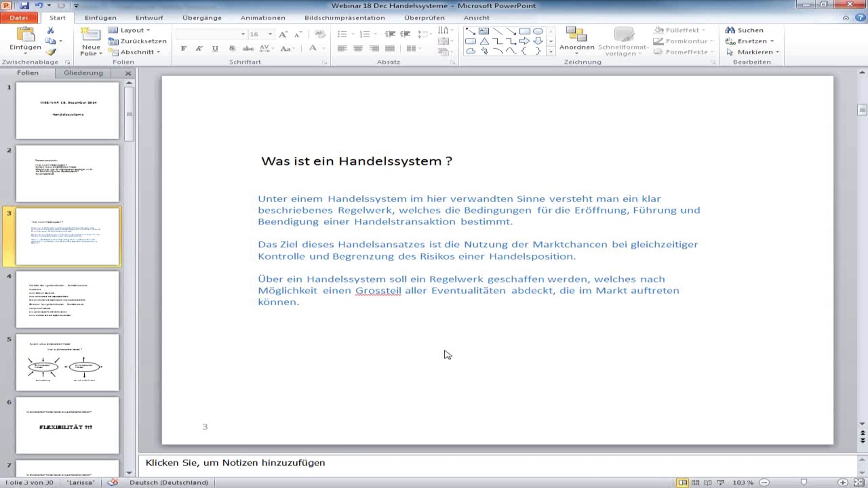Select the triangle shape in shapes gallery

pos(484,41)
